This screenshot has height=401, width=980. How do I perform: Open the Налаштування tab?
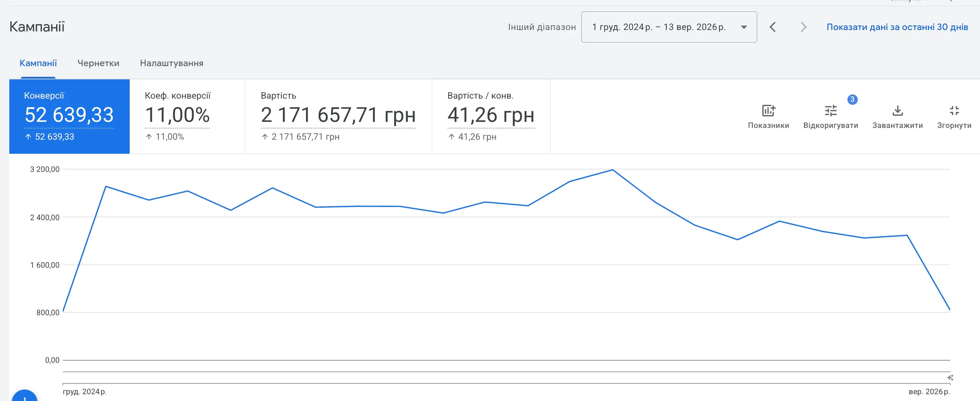(x=171, y=63)
